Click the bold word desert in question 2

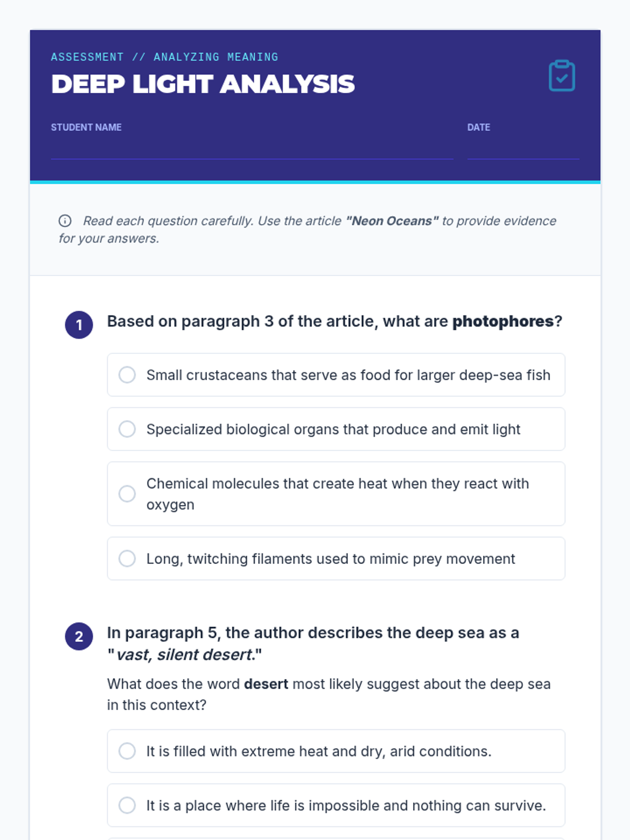coord(266,684)
